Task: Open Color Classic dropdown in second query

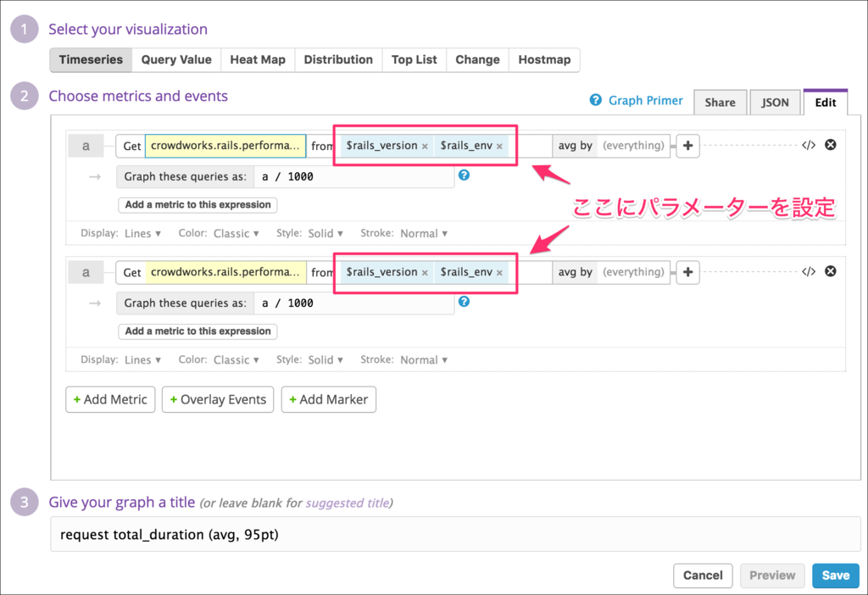Action: 236,359
